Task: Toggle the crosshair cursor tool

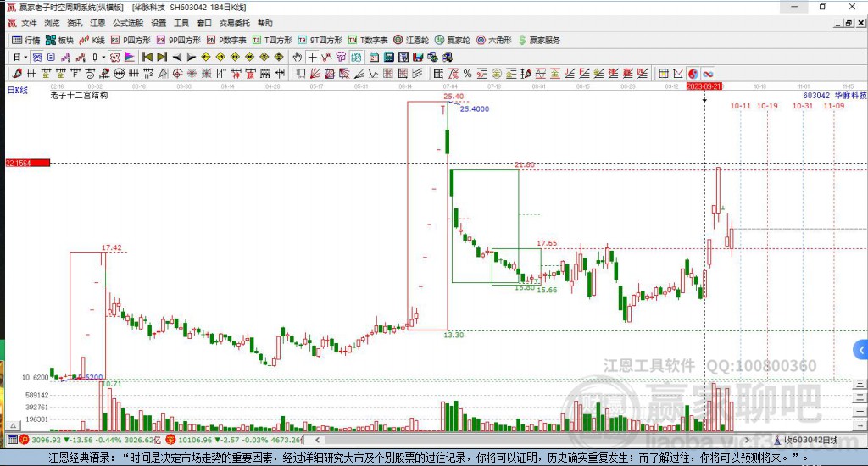Action: [313, 57]
